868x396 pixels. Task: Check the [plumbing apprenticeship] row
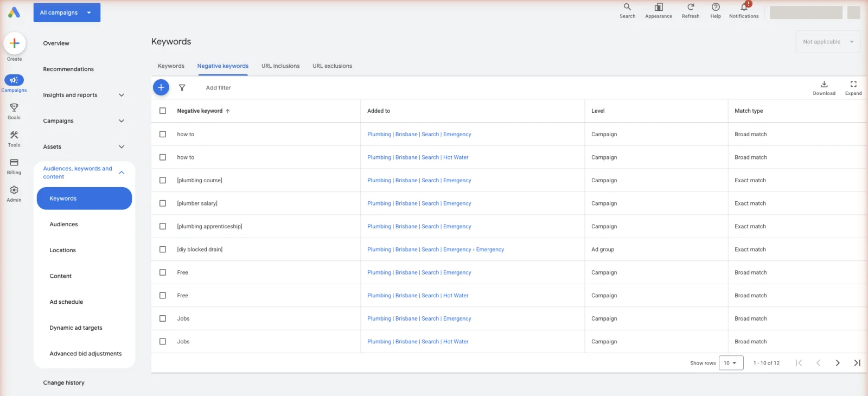pos(163,226)
